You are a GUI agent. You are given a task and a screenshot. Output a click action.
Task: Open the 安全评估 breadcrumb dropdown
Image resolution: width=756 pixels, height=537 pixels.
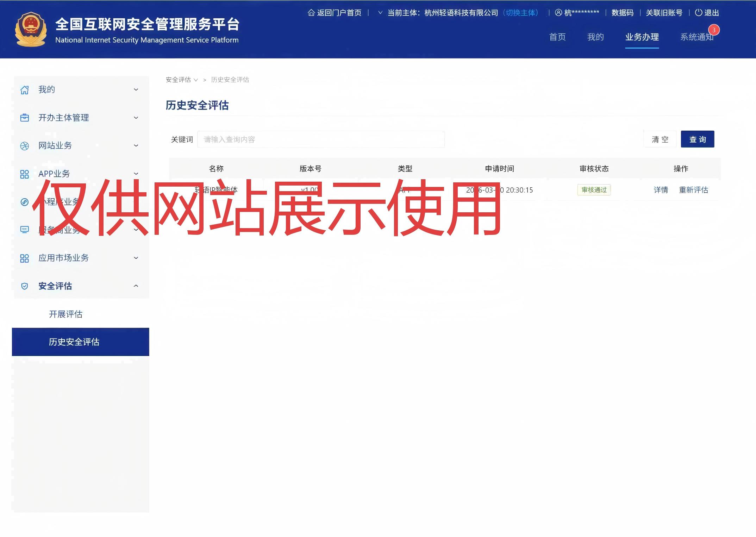pos(196,80)
